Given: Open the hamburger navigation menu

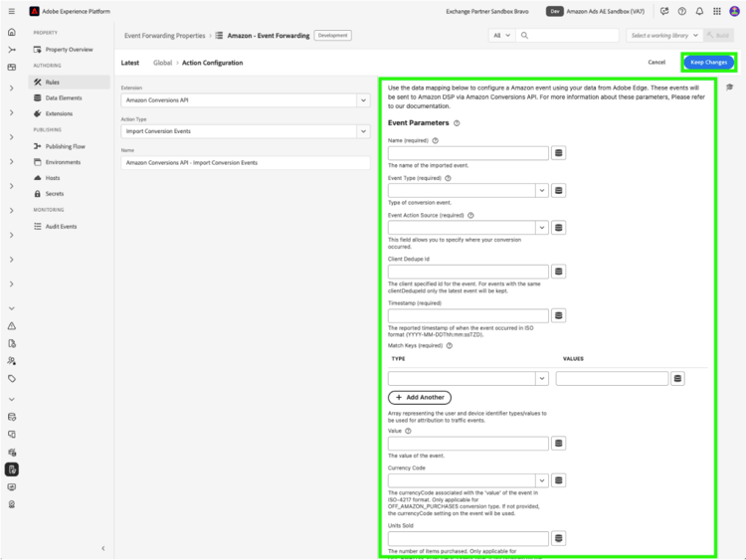Looking at the screenshot, I should [x=11, y=11].
